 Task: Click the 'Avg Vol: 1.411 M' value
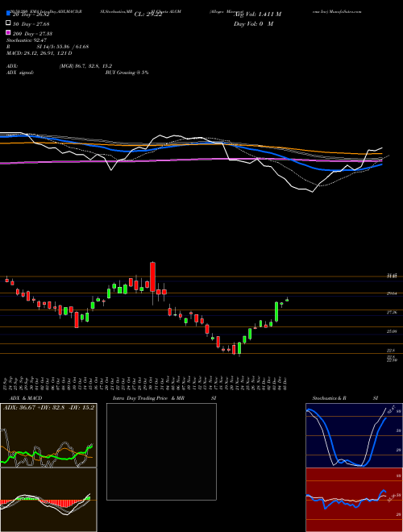pyautogui.click(x=257, y=15)
